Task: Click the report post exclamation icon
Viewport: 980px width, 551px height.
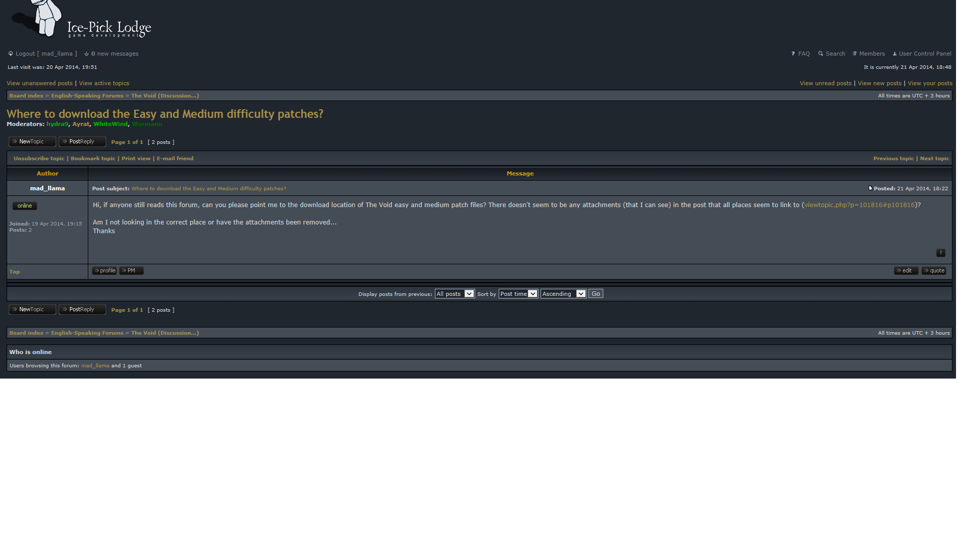Action: [x=941, y=253]
